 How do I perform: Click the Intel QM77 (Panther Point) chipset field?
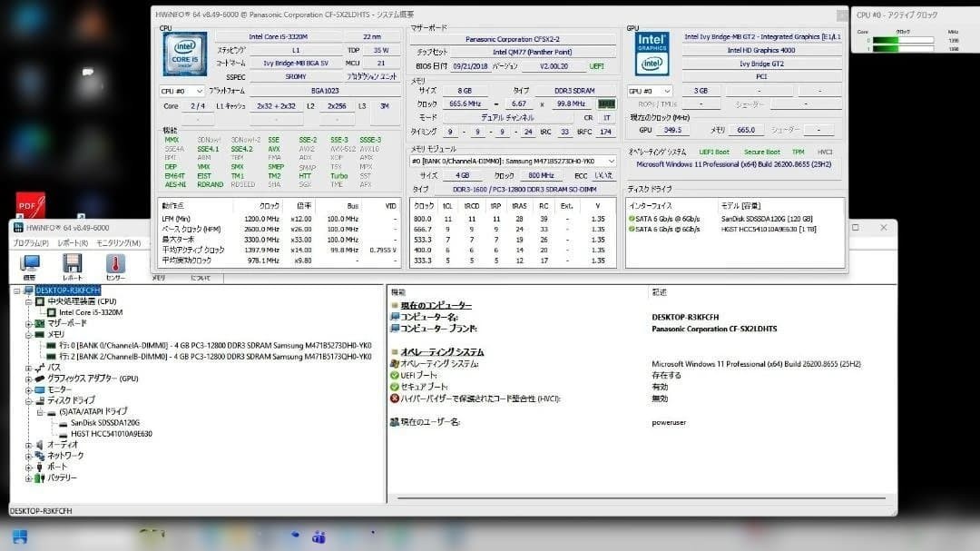point(533,52)
